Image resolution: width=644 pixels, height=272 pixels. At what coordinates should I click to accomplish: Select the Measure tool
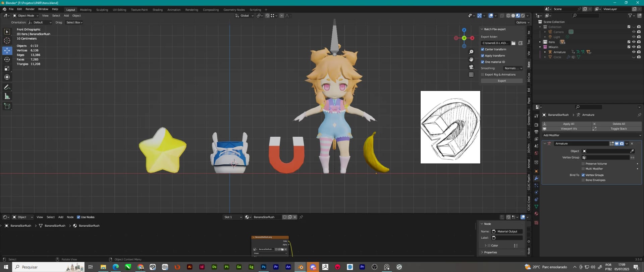[x=7, y=96]
